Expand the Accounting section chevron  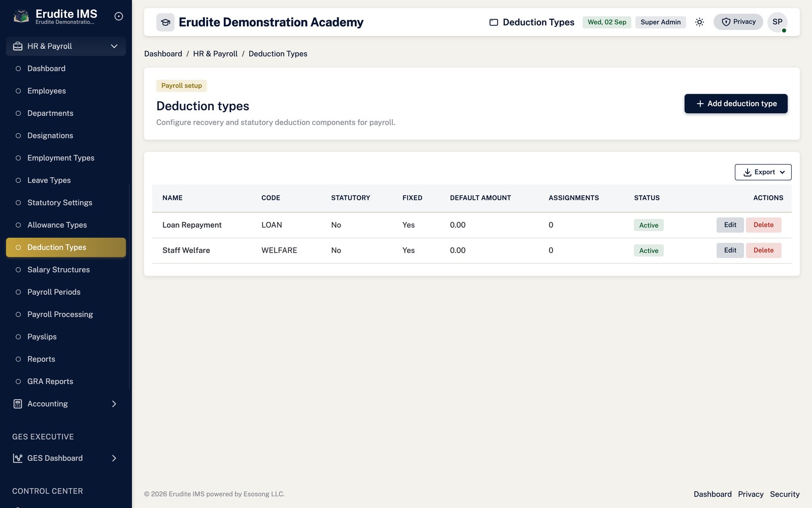coord(114,404)
